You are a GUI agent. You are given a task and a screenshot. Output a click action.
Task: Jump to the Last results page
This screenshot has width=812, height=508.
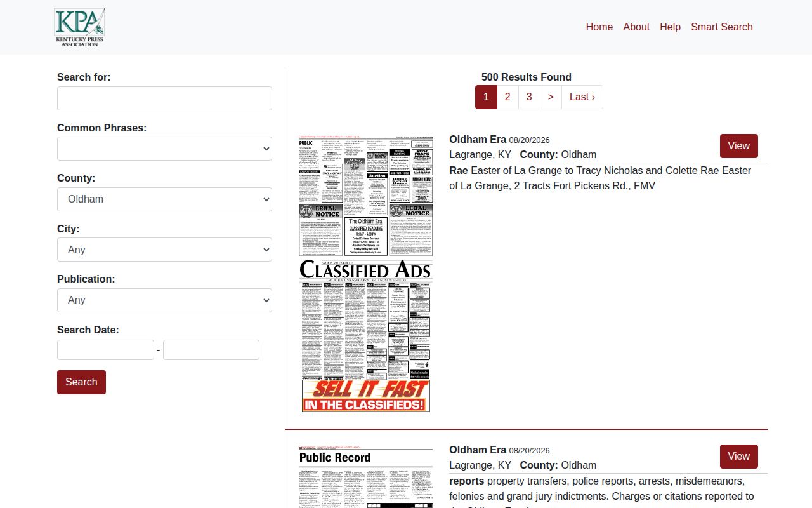582,97
